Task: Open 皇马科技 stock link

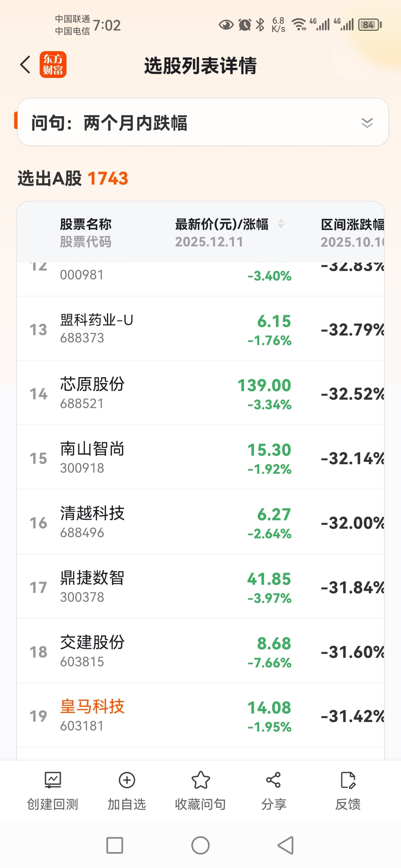Action: [x=92, y=706]
